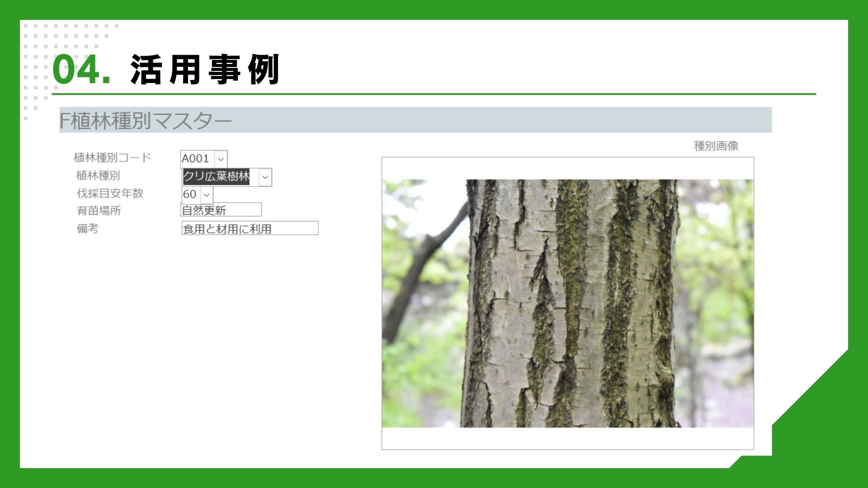
Task: Click the 伐採目安年数 label
Action: 110,193
